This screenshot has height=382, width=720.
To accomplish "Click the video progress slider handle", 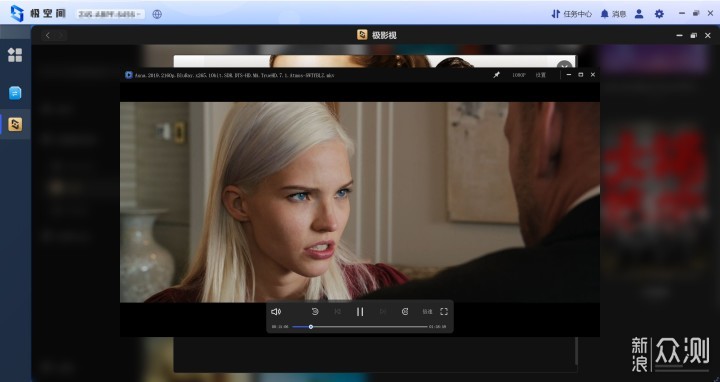I will tap(311, 327).
